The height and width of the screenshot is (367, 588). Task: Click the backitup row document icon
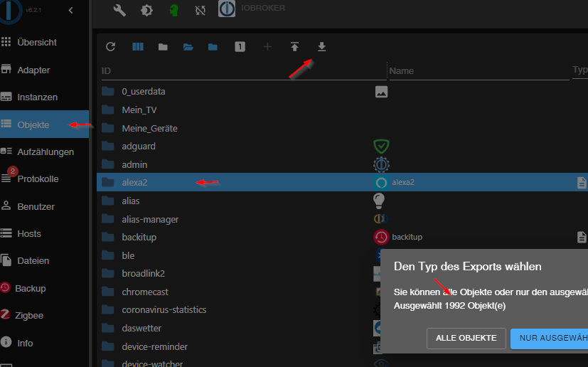click(582, 237)
